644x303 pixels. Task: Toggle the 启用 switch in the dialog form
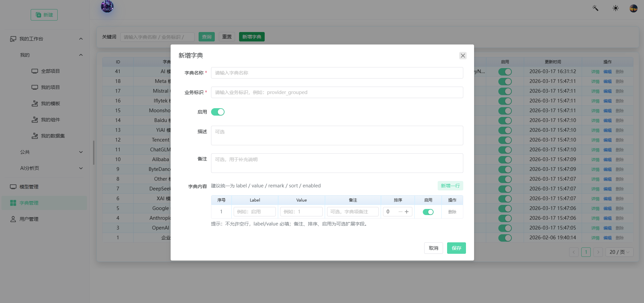[x=218, y=112]
